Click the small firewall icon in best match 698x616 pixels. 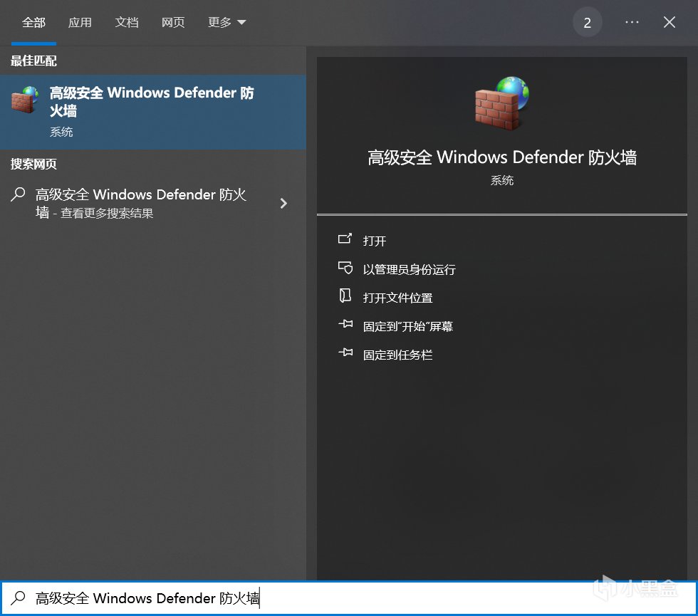pos(25,100)
